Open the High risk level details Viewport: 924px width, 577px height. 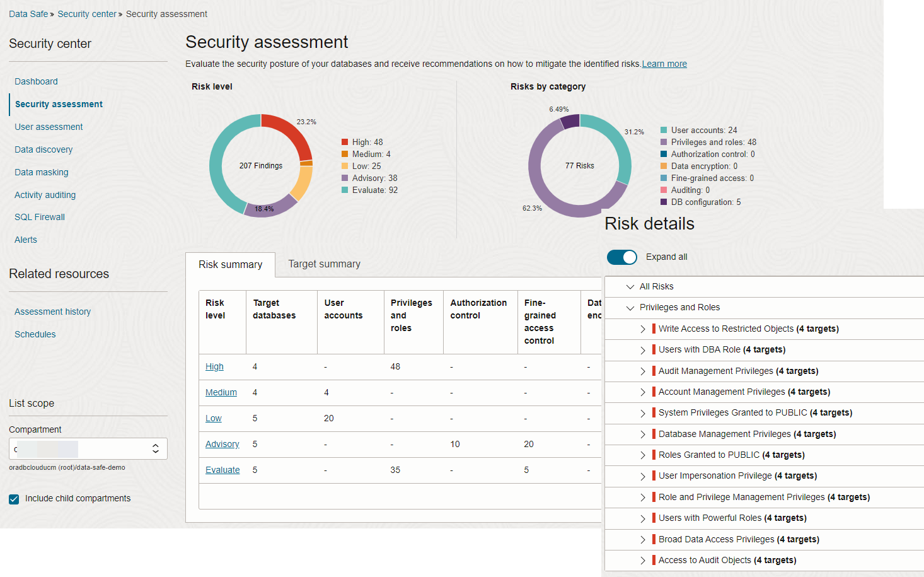click(x=214, y=366)
